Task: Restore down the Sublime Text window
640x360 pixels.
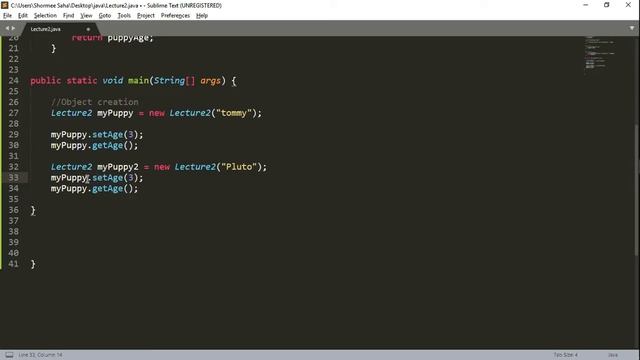Action: [x=607, y=5]
